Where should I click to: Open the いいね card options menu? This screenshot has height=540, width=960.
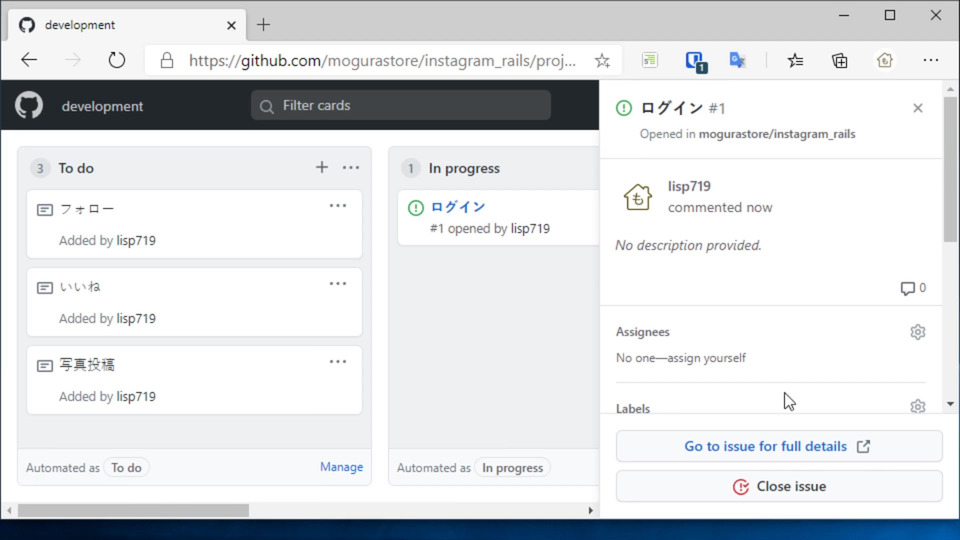pyautogui.click(x=338, y=283)
